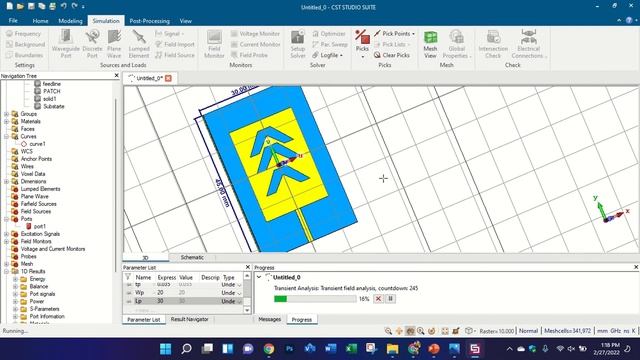Open the Logfile dropdown
The width and height of the screenshot is (640, 360).
pyautogui.click(x=327, y=55)
